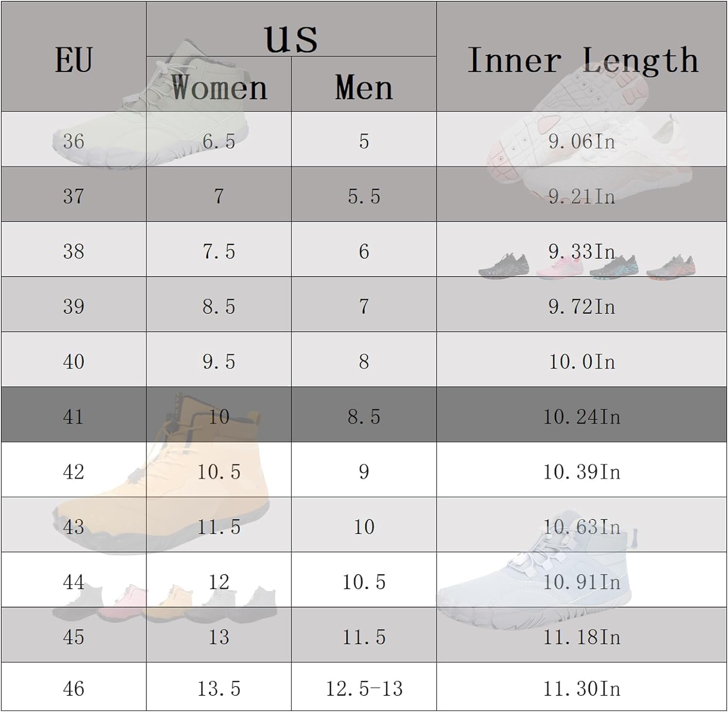Screen dimensions: 728x712
Task: Click the Men column header
Action: [x=364, y=87]
